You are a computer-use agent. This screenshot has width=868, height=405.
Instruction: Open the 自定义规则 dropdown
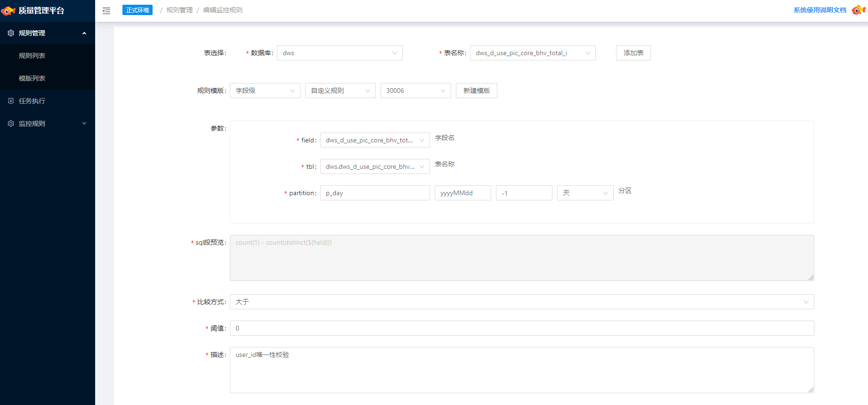(x=341, y=91)
